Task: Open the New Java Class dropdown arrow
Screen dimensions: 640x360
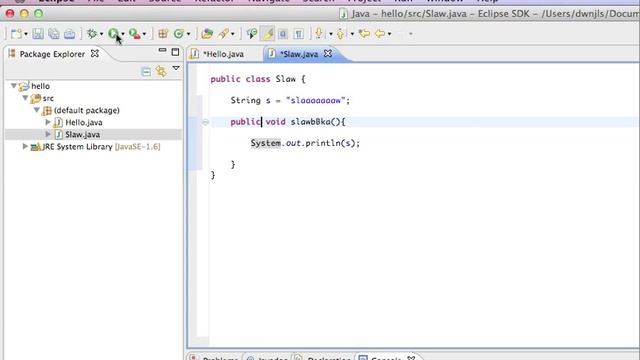Action: (188, 34)
